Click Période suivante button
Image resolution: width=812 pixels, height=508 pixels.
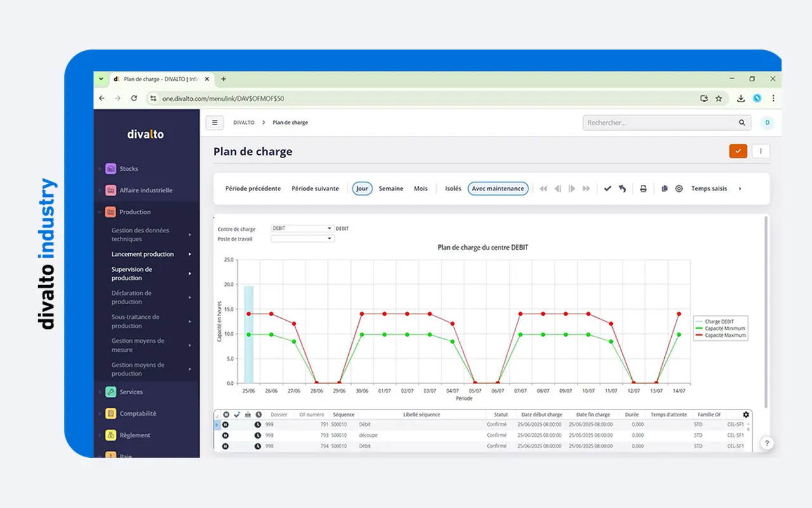pos(315,189)
